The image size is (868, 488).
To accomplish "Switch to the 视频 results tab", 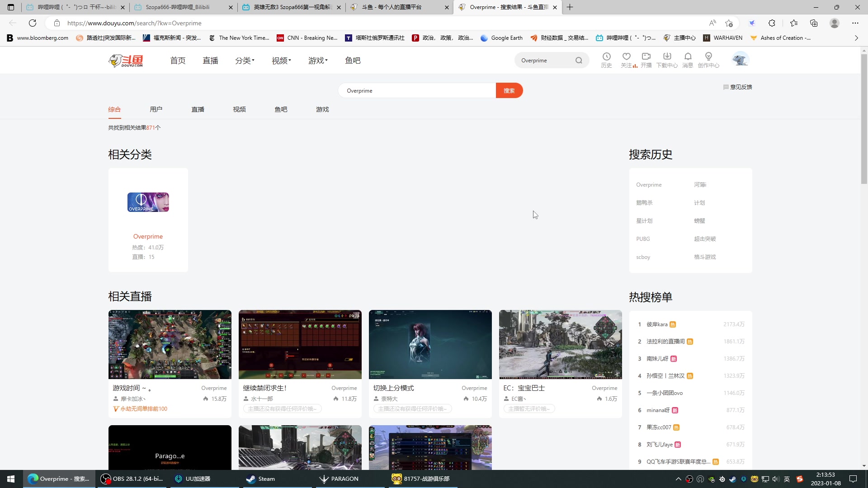I will click(239, 109).
